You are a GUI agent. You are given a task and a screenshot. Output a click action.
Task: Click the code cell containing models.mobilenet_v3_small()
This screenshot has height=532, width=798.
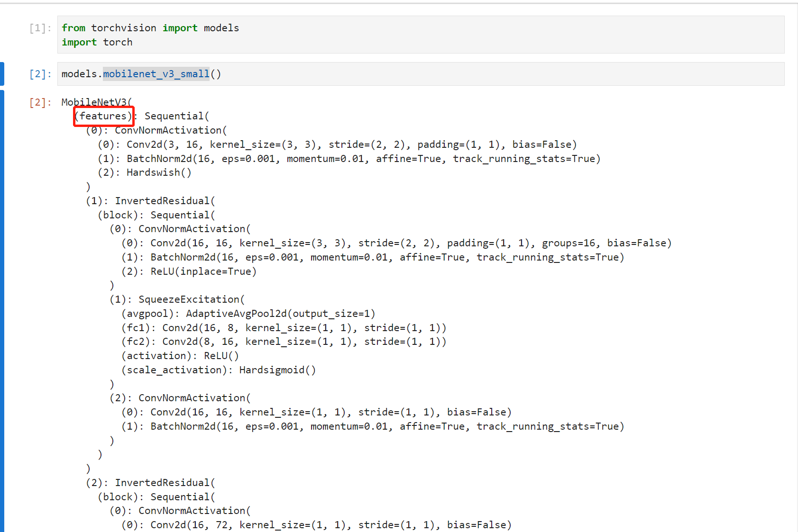click(421, 74)
